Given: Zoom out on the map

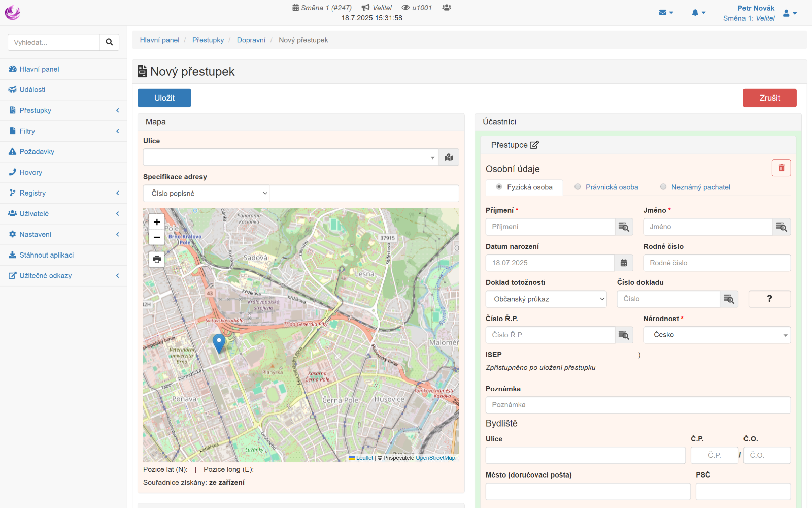Looking at the screenshot, I should tap(157, 237).
